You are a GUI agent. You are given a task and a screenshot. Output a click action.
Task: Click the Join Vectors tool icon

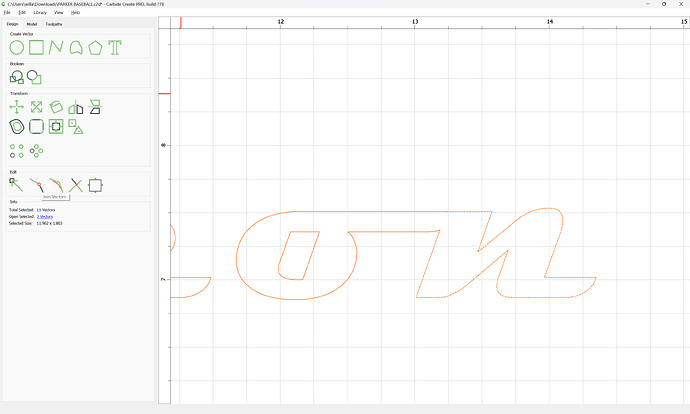pyautogui.click(x=37, y=185)
